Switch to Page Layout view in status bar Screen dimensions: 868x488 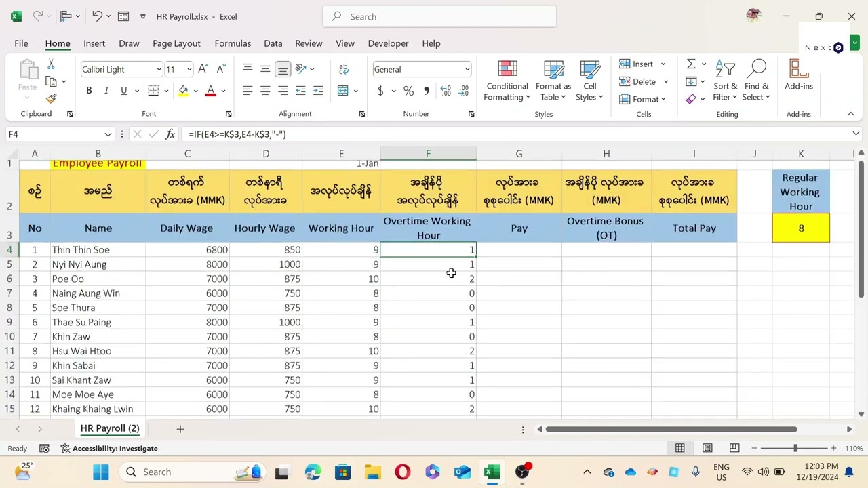click(707, 448)
